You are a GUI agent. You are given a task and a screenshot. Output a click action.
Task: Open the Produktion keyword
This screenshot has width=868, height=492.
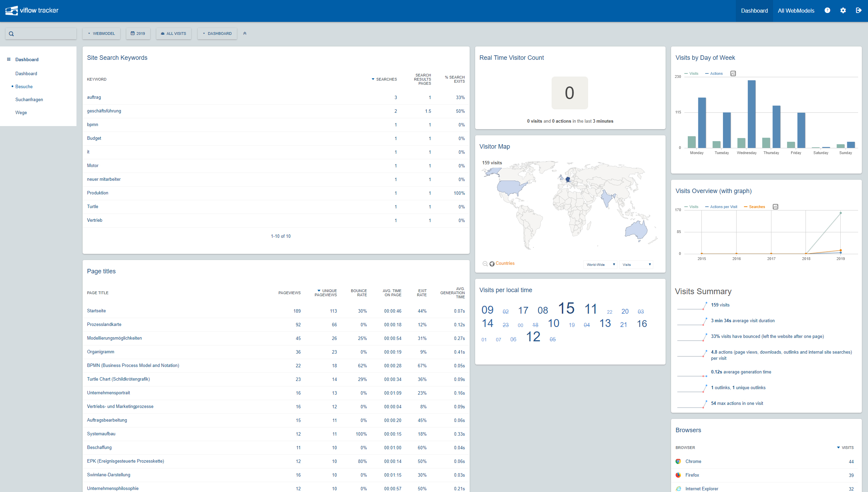click(98, 193)
